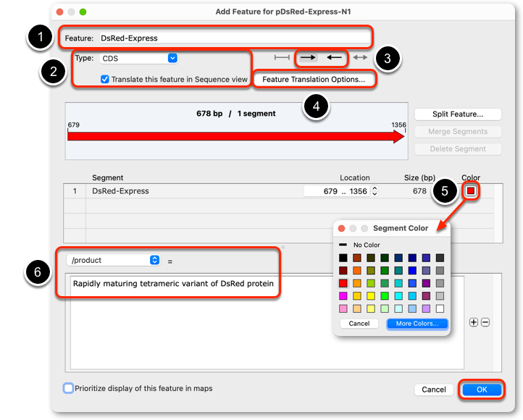This screenshot has width=523, height=420.
Task: Click the Merge Segments button
Action: pos(458,131)
